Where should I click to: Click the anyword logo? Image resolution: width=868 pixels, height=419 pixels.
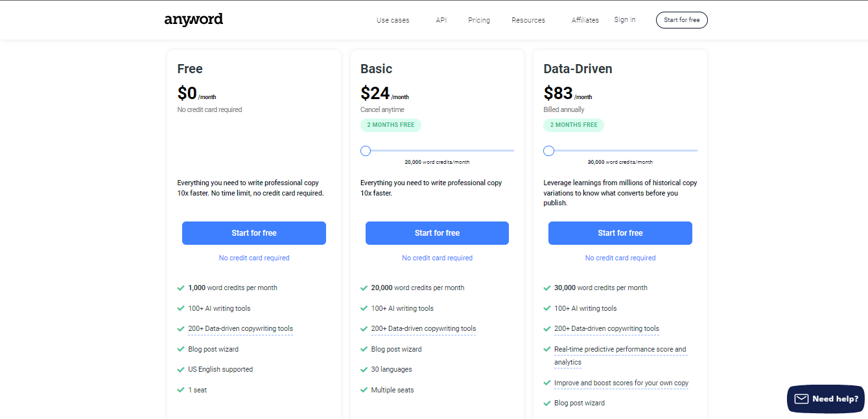coord(193,19)
